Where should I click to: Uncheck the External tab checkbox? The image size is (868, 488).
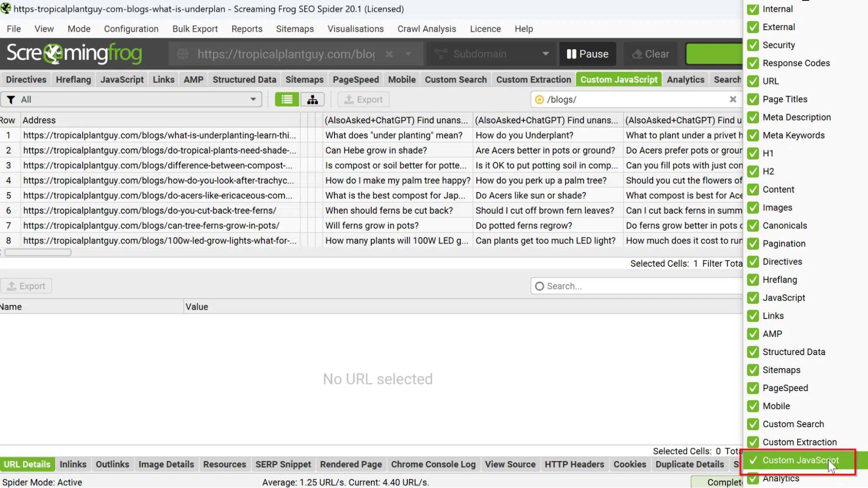753,27
